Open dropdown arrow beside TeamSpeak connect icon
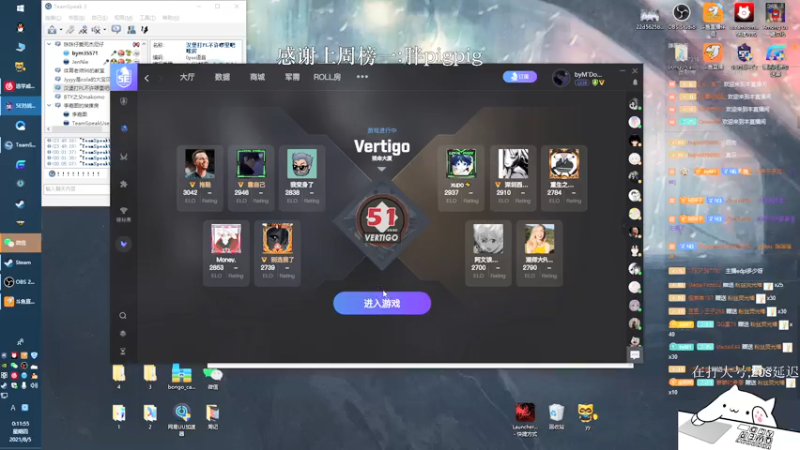 click(x=60, y=31)
